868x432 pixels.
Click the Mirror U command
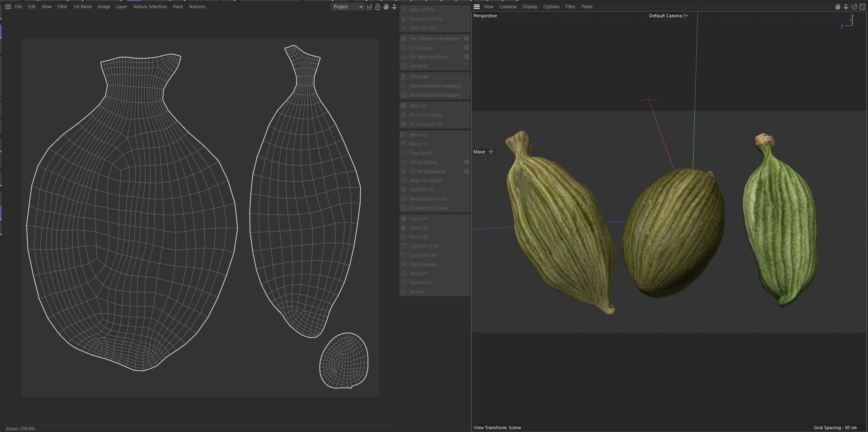435,135
